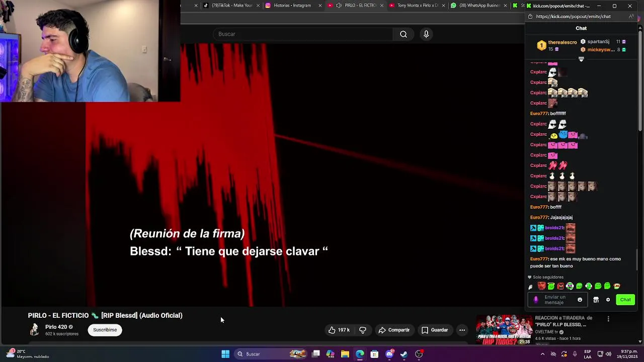644x362 pixels.
Task: Open REACCION a TIRADERA video thumbnail
Action: pos(504,330)
